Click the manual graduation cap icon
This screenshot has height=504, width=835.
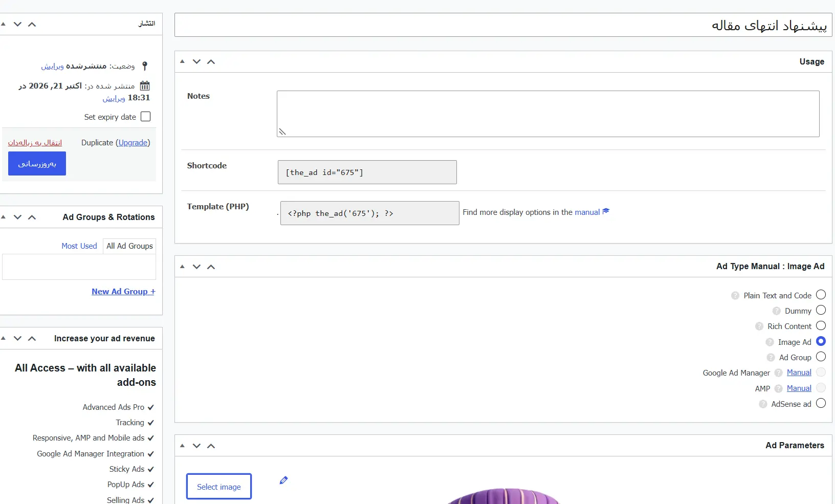606,211
